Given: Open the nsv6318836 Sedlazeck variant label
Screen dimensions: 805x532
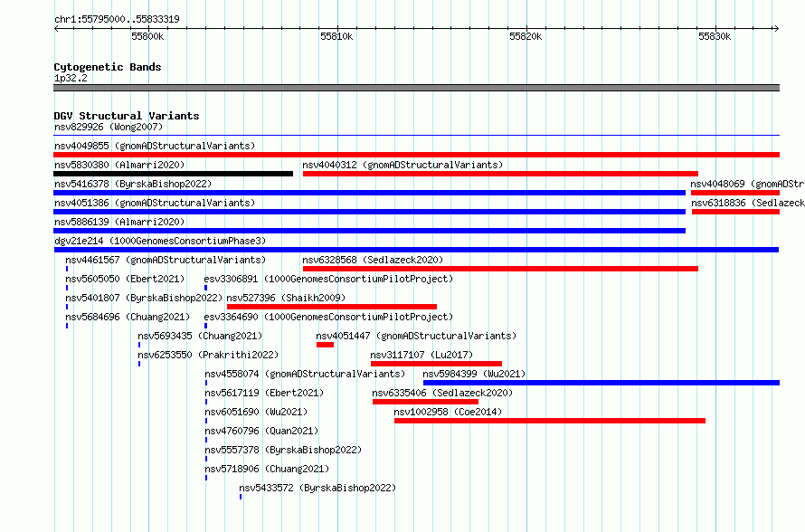Looking at the screenshot, I should pyautogui.click(x=748, y=203).
